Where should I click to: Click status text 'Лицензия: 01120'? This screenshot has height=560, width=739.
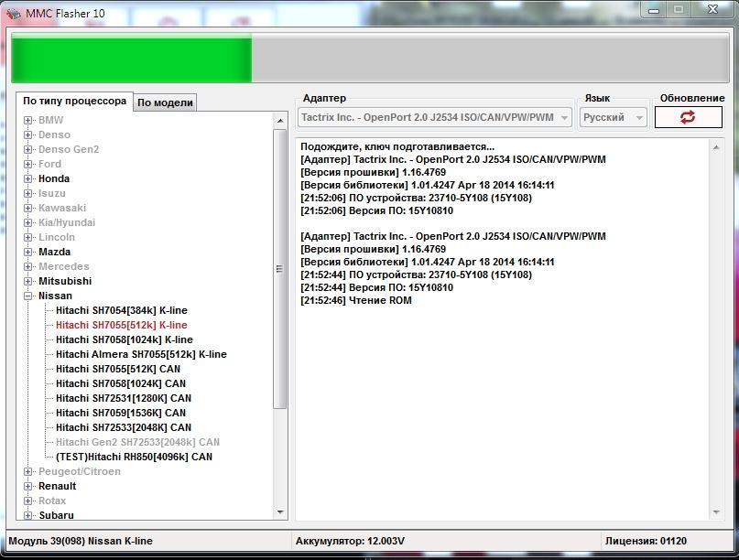[x=646, y=541]
